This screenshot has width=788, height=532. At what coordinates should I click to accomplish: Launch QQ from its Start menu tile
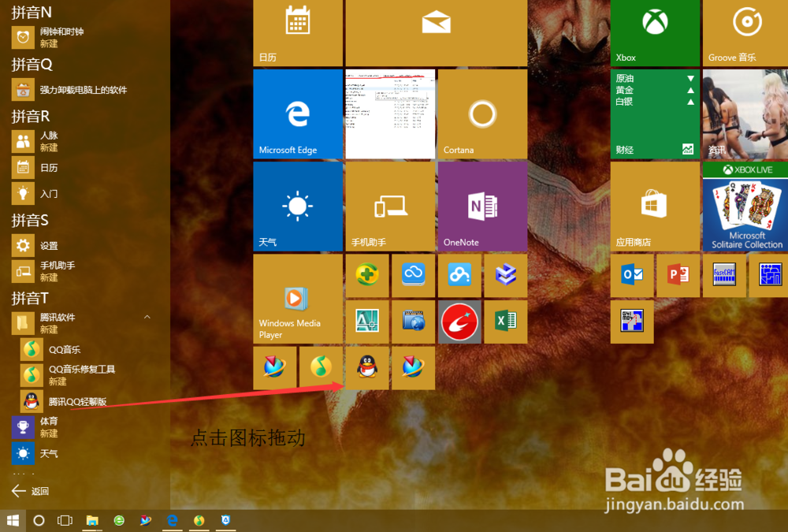point(366,367)
